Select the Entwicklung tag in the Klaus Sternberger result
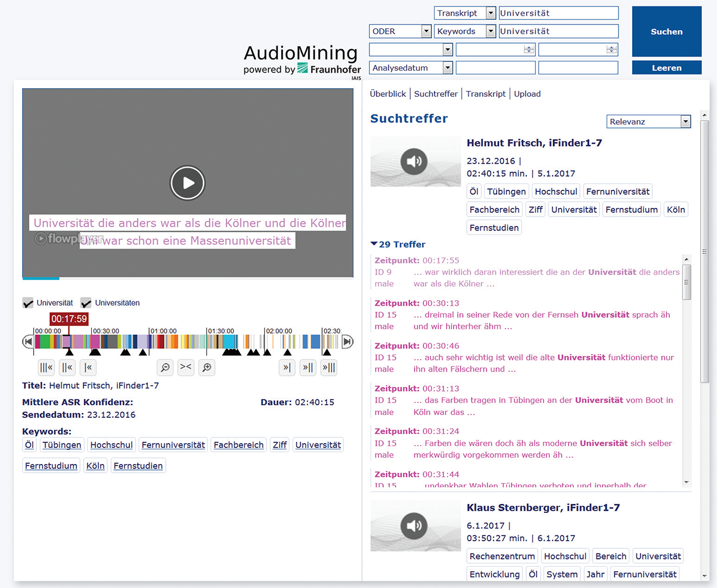Viewport: 717px width, 588px height. coord(495,574)
